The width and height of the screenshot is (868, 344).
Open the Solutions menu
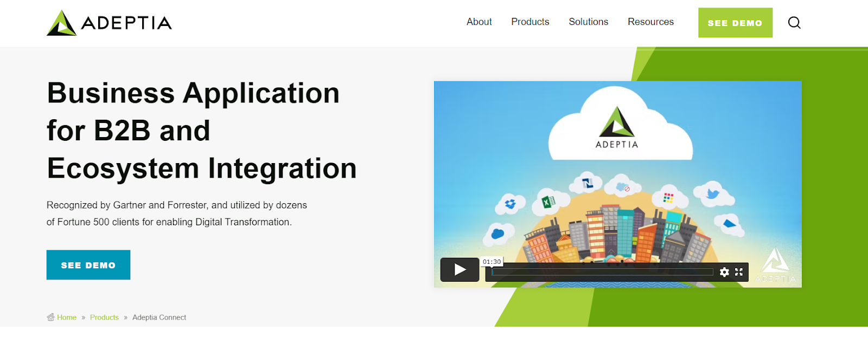588,22
